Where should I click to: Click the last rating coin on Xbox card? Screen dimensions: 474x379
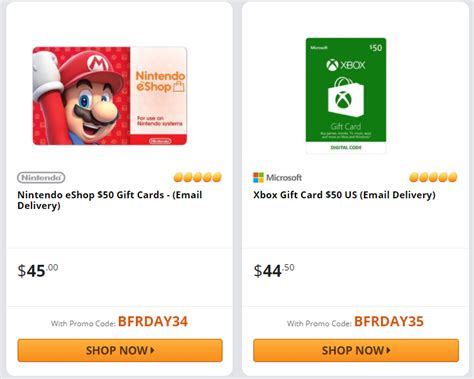[x=453, y=177]
